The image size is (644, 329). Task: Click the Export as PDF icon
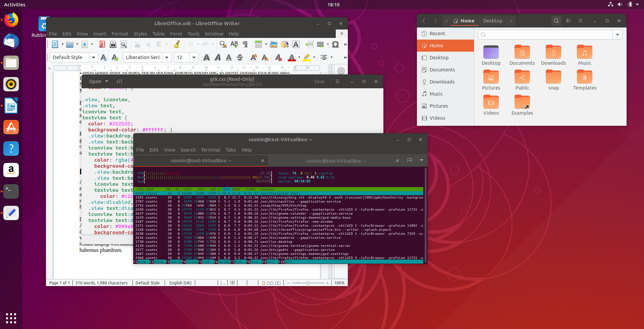[x=102, y=44]
